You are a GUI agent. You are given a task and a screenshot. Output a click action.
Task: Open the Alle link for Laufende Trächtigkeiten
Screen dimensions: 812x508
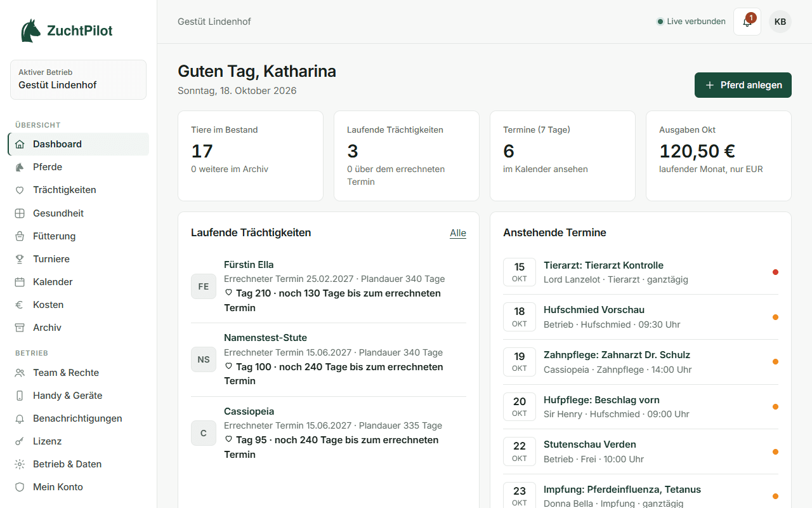(458, 233)
